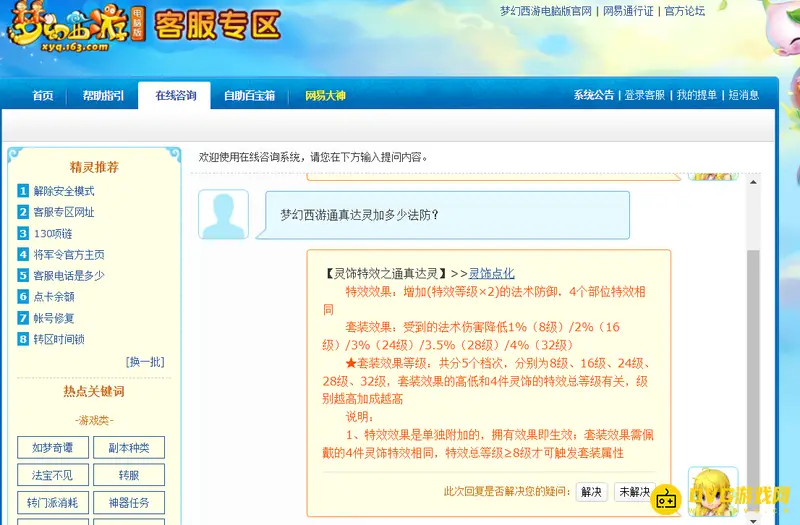Image resolution: width=800 pixels, height=525 pixels.
Task: Mark the reply as 解决
Action: pyautogui.click(x=591, y=492)
